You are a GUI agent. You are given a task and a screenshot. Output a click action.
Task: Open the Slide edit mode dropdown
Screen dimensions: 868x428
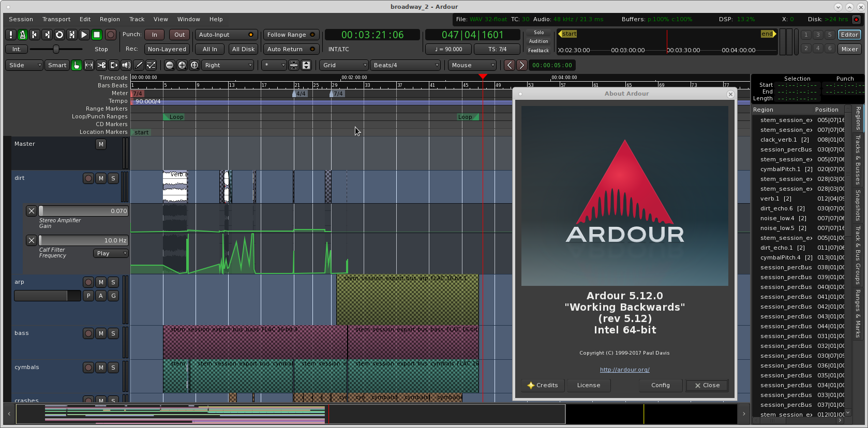24,65
